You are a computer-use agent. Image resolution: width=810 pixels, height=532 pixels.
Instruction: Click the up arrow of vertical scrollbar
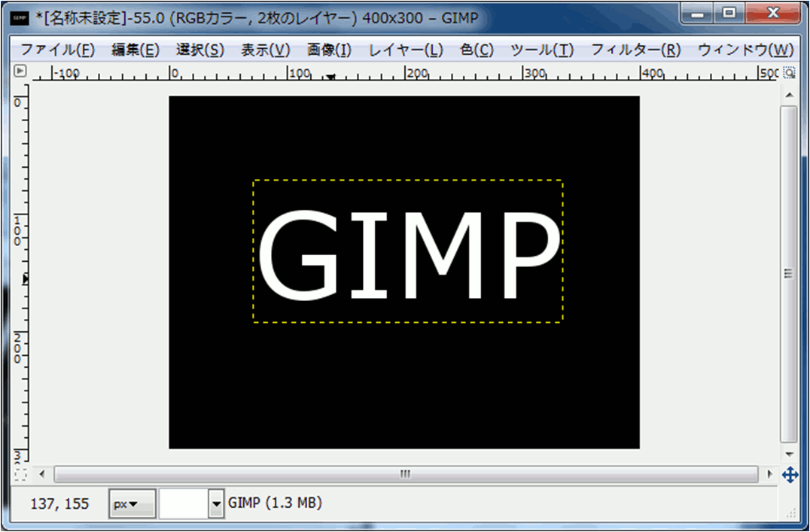click(789, 96)
